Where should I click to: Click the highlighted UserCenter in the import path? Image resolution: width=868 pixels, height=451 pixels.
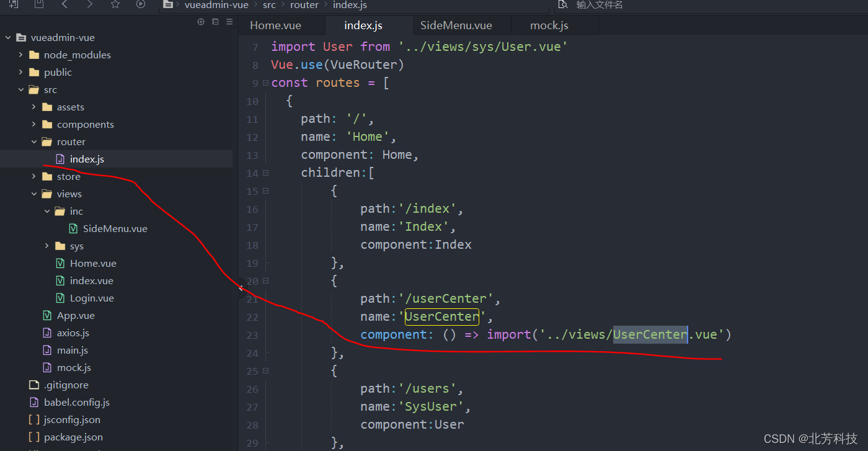point(650,334)
